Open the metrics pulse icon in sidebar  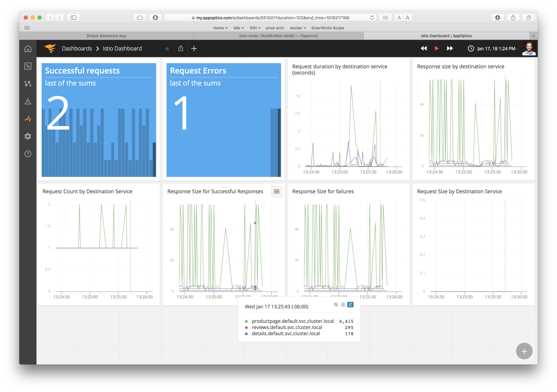click(28, 119)
